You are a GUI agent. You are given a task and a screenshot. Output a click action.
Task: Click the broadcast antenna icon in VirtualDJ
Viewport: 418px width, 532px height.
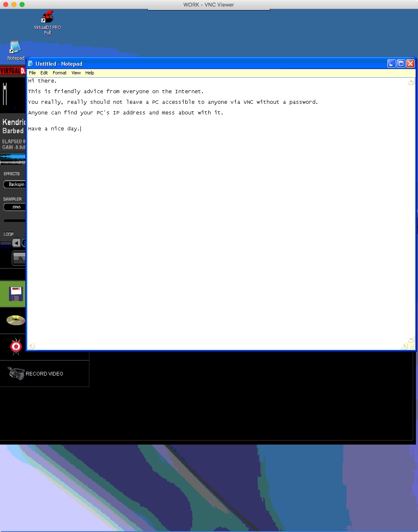(16, 346)
